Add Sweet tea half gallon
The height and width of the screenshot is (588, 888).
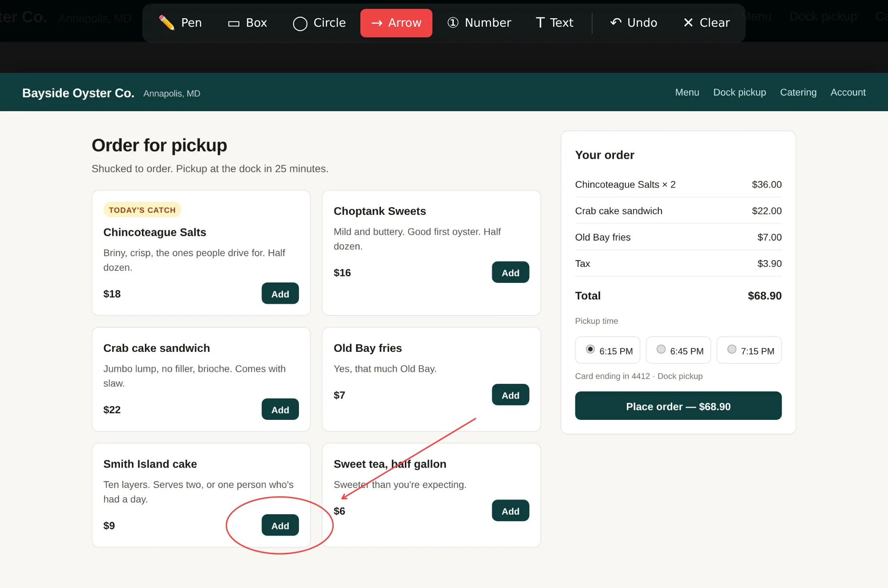point(510,511)
